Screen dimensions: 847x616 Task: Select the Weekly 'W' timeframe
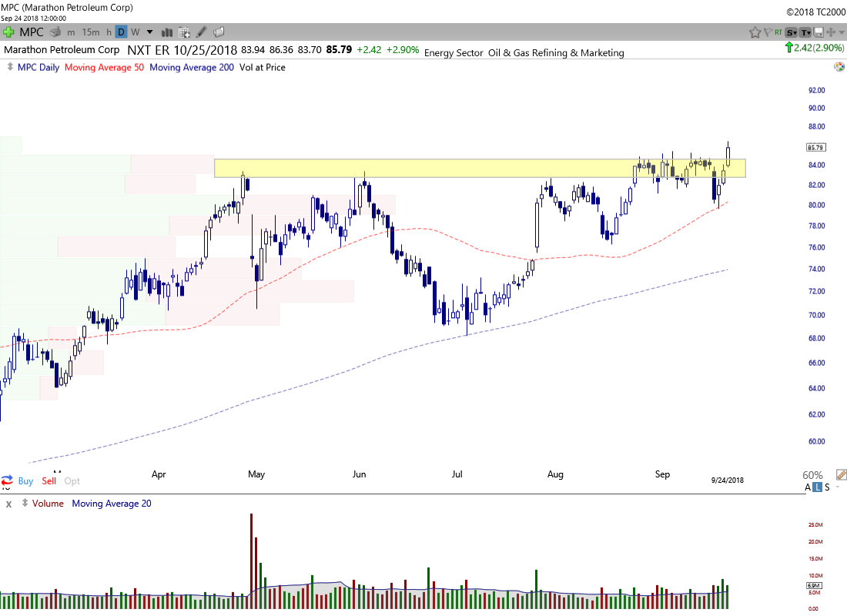pyautogui.click(x=136, y=32)
